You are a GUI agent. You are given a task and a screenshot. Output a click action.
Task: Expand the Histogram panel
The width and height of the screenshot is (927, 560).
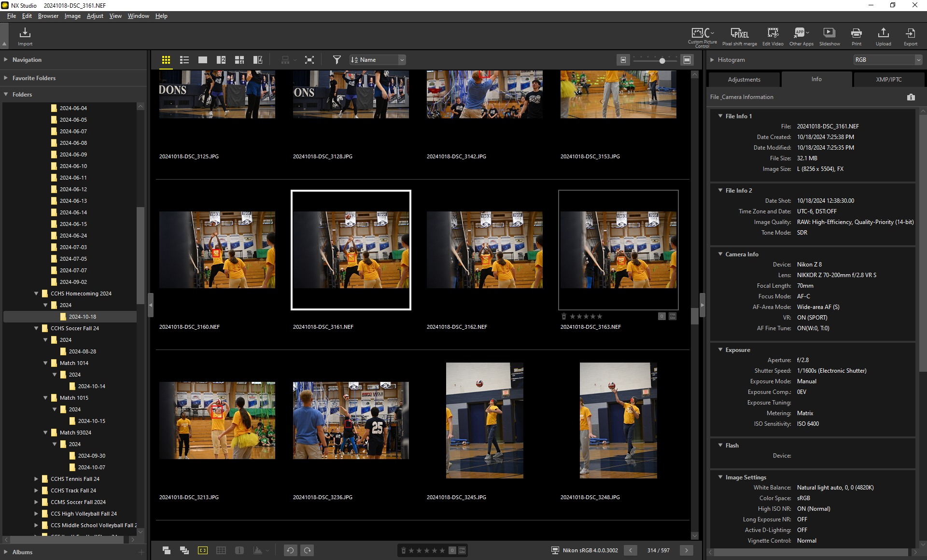click(712, 60)
